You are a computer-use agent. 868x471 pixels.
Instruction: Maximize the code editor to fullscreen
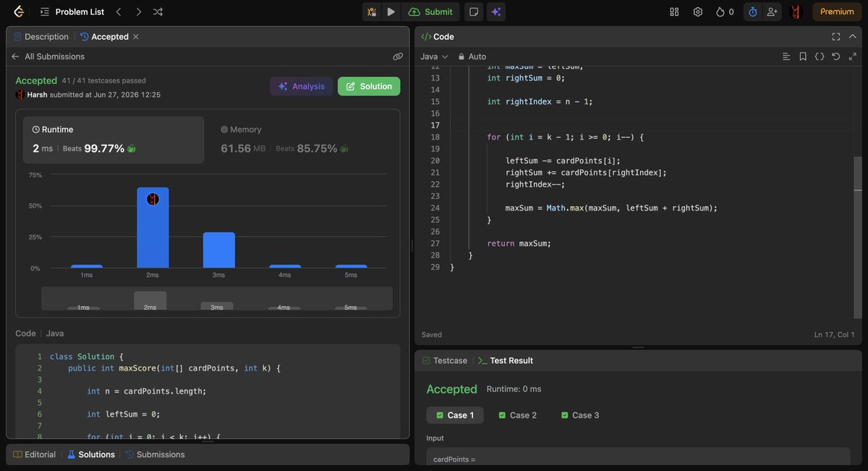click(x=836, y=36)
